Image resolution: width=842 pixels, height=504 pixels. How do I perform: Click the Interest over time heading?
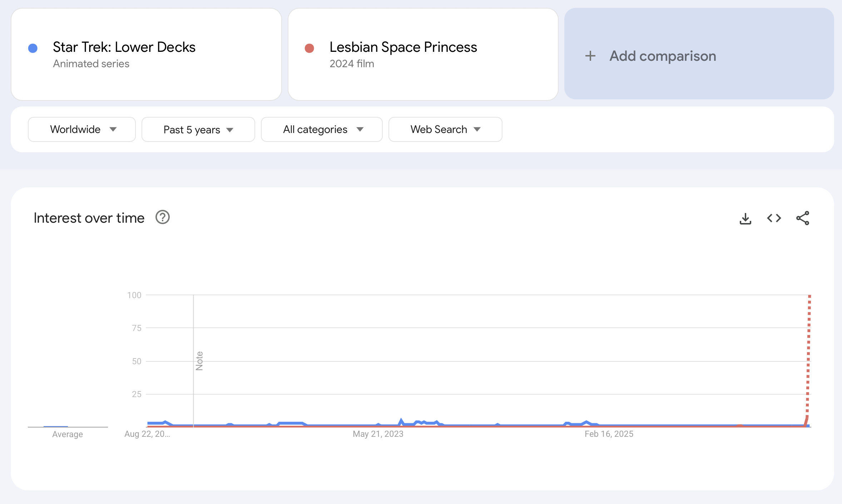pos(89,218)
